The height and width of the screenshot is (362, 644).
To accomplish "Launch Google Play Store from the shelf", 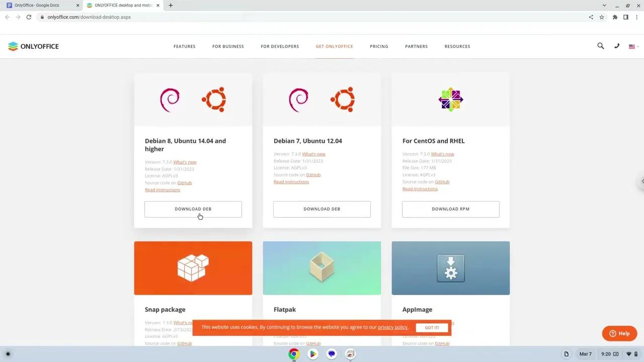I will [x=312, y=354].
